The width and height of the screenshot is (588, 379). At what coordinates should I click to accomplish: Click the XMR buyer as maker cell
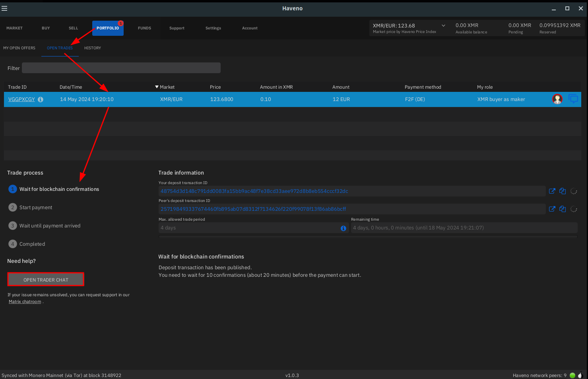pos(501,99)
